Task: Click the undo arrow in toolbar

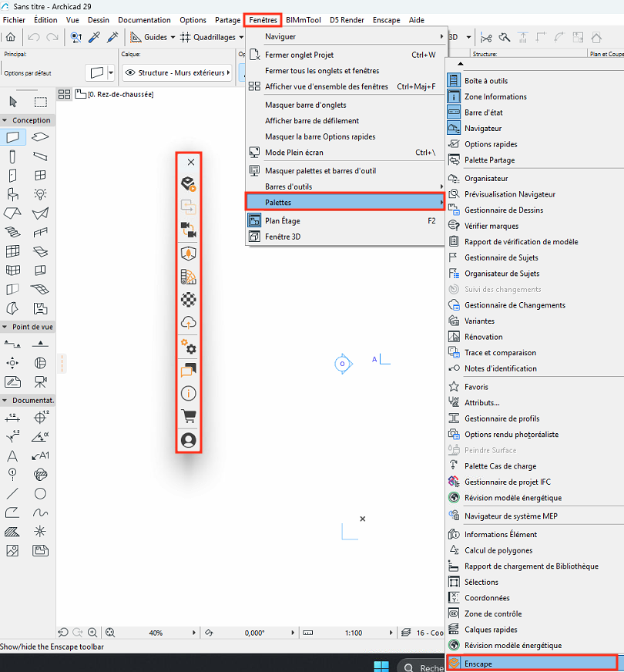Action: click(x=33, y=37)
